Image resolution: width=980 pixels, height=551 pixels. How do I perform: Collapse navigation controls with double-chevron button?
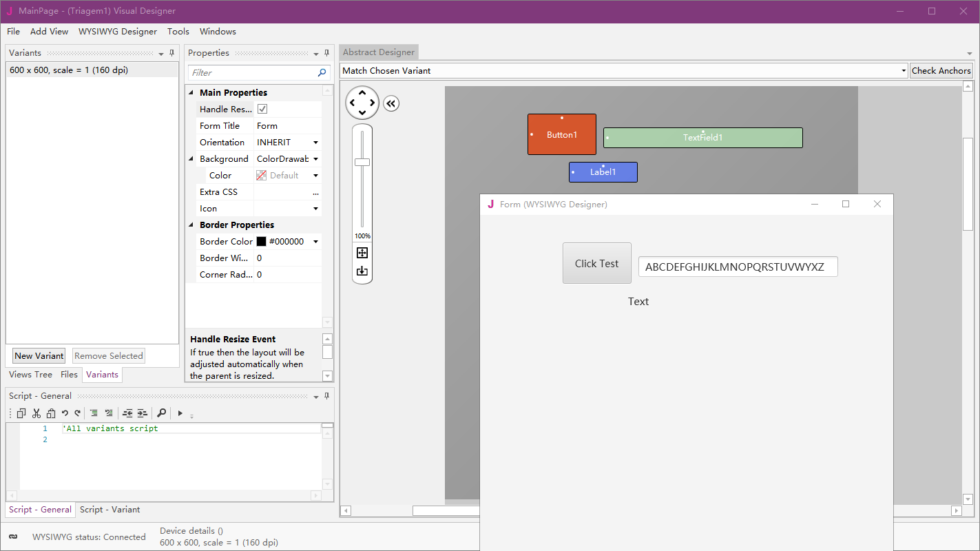click(391, 103)
